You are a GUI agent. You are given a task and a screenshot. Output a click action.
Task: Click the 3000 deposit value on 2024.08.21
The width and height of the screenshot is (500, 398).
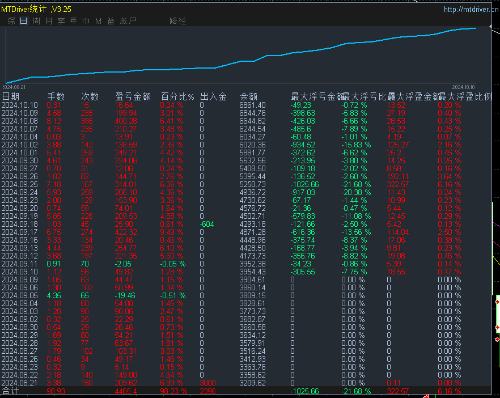point(208,383)
